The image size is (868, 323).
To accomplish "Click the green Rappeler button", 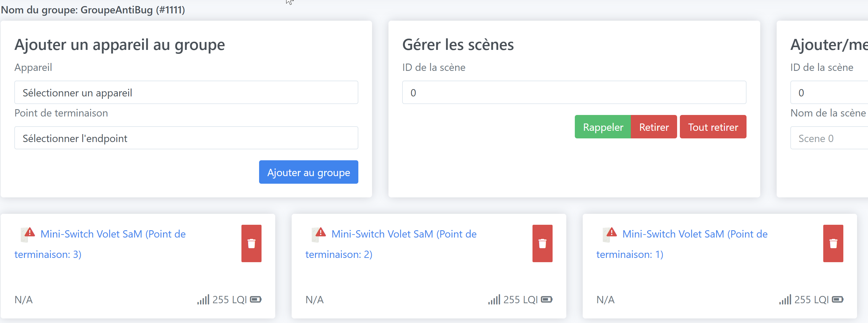I will pyautogui.click(x=603, y=127).
